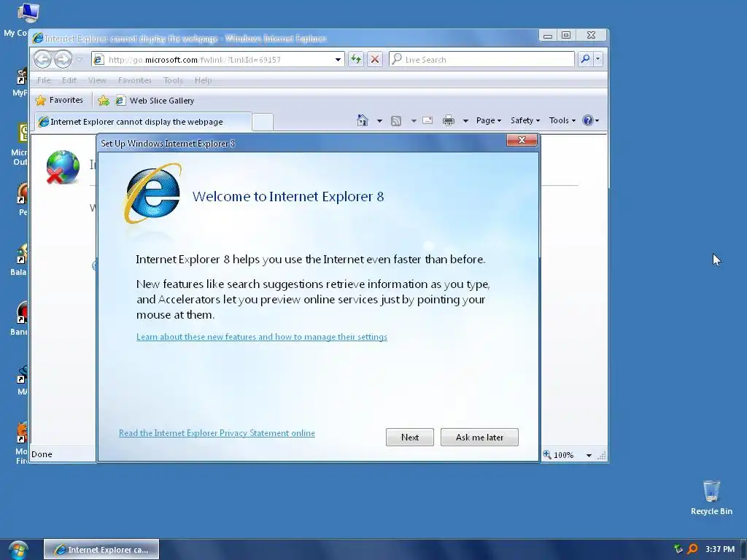Expand the Print dropdown arrow
The height and width of the screenshot is (560, 747).
click(465, 121)
